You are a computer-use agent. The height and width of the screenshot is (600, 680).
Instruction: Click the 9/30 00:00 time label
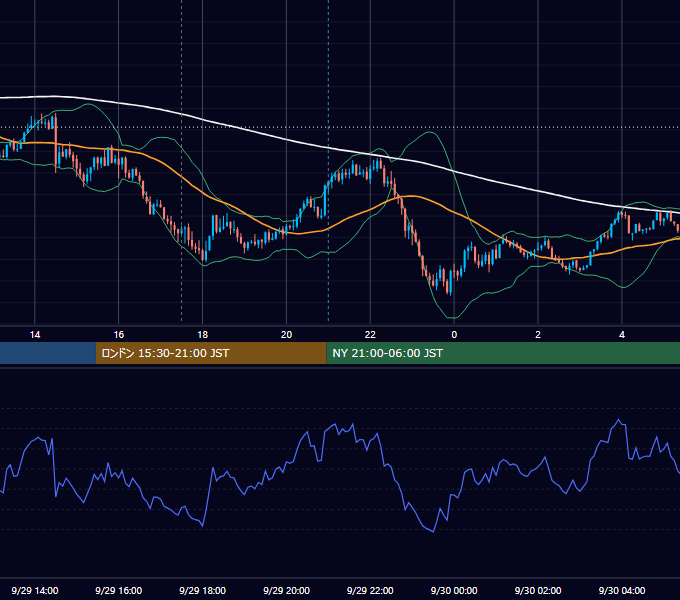click(454, 590)
